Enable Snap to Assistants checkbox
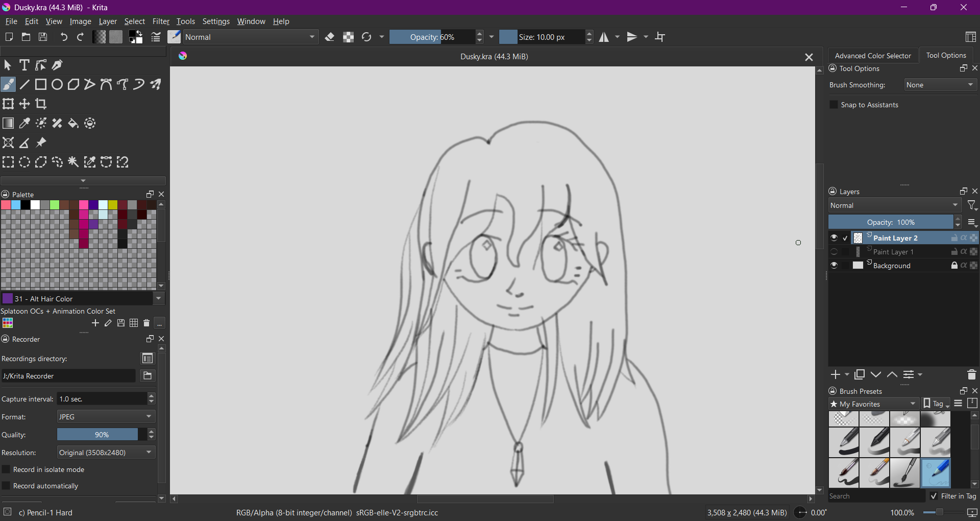The image size is (980, 521). pos(834,105)
